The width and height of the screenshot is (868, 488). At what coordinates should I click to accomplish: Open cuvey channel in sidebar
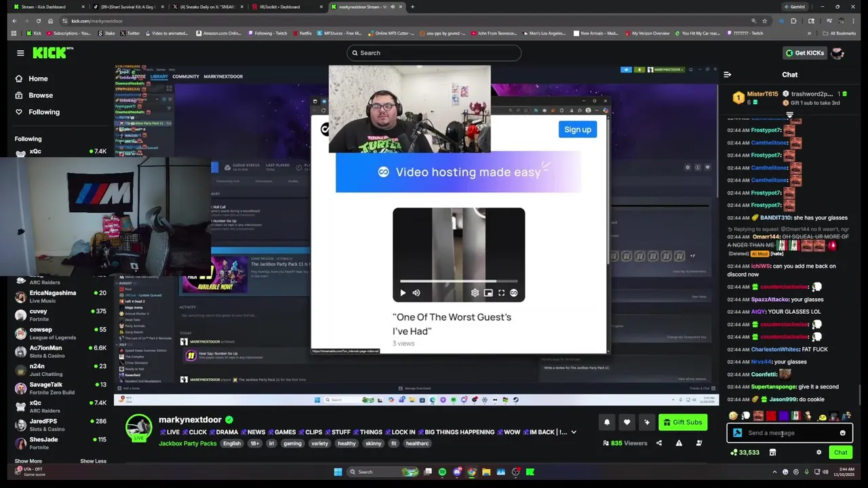pos(62,315)
